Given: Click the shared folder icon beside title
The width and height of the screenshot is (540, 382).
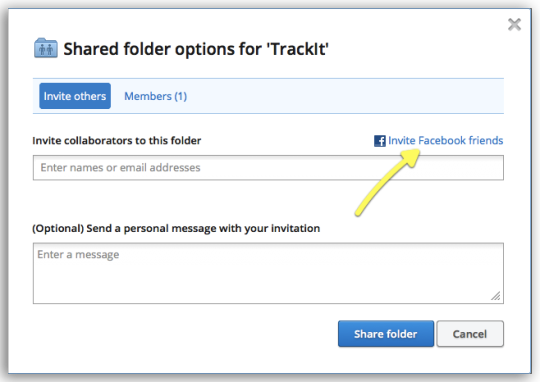Looking at the screenshot, I should click(x=46, y=48).
